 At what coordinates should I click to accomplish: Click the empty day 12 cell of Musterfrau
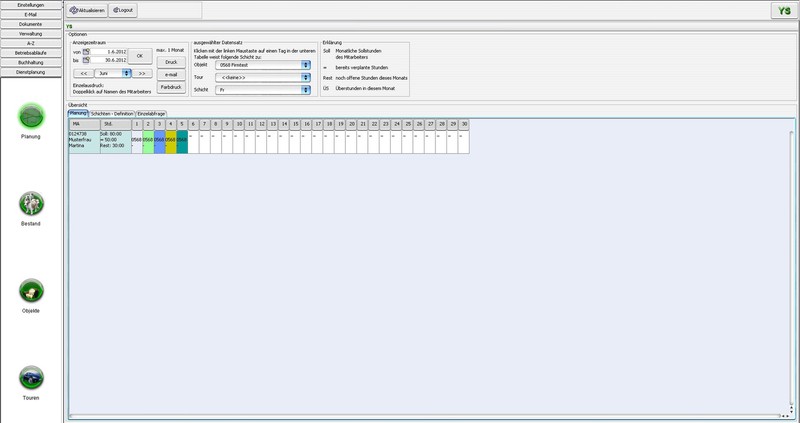pyautogui.click(x=261, y=142)
